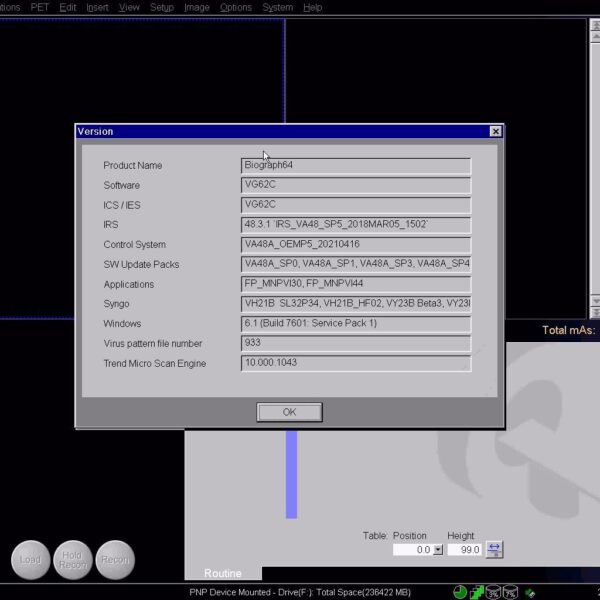Click the Software version field VG62C
600x600 pixels.
356,185
